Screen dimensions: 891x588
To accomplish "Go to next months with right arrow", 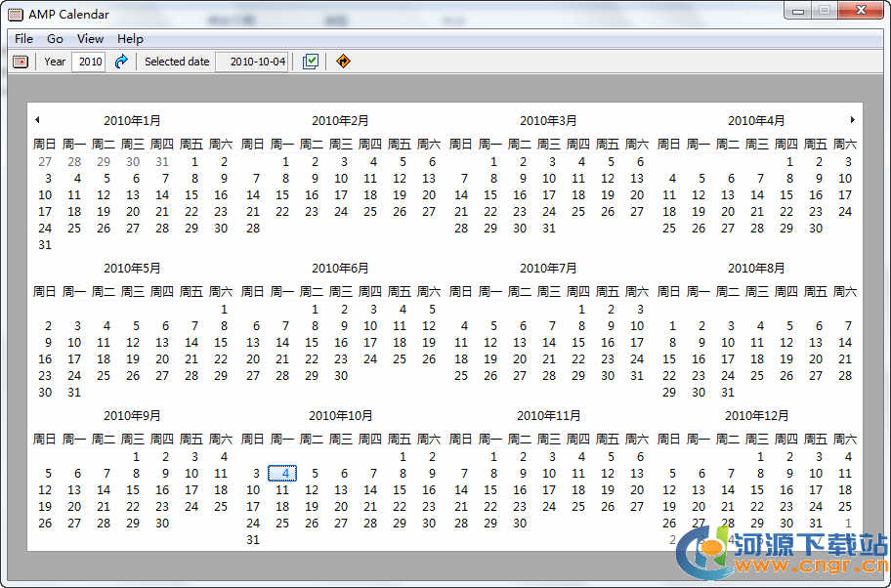I will pos(852,120).
